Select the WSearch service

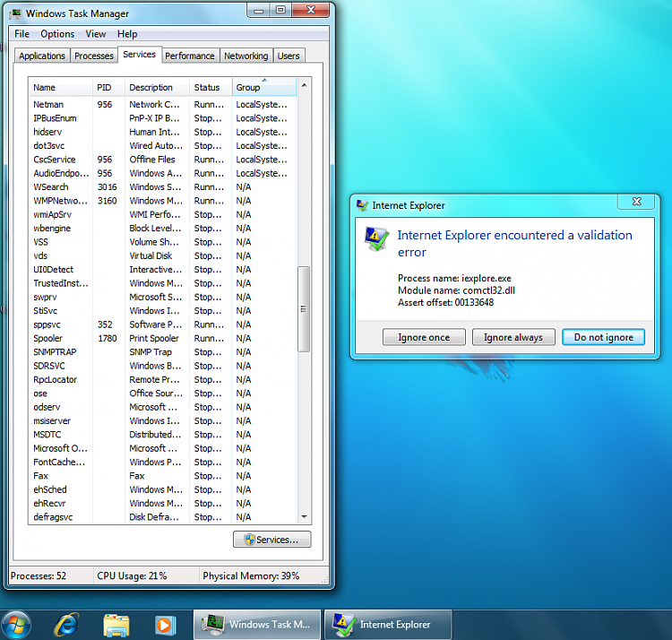163,187
